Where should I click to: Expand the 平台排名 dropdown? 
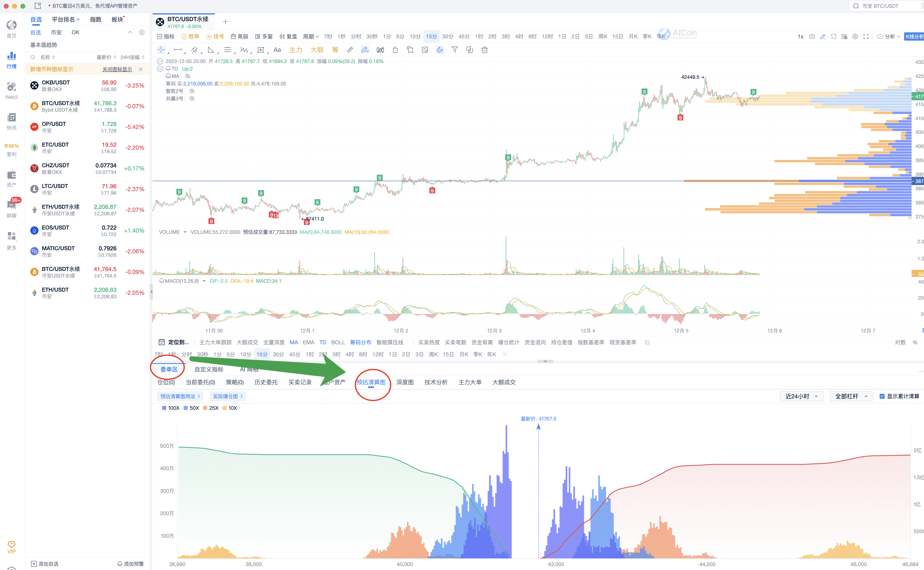point(66,20)
